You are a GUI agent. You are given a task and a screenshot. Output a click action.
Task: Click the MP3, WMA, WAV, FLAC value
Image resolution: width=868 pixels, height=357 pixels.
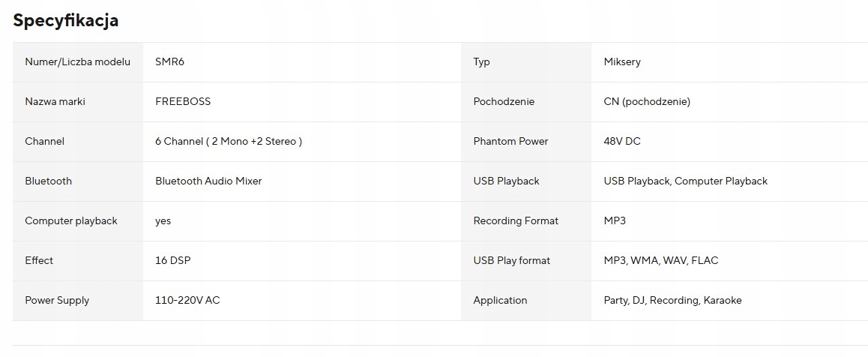[x=660, y=260]
